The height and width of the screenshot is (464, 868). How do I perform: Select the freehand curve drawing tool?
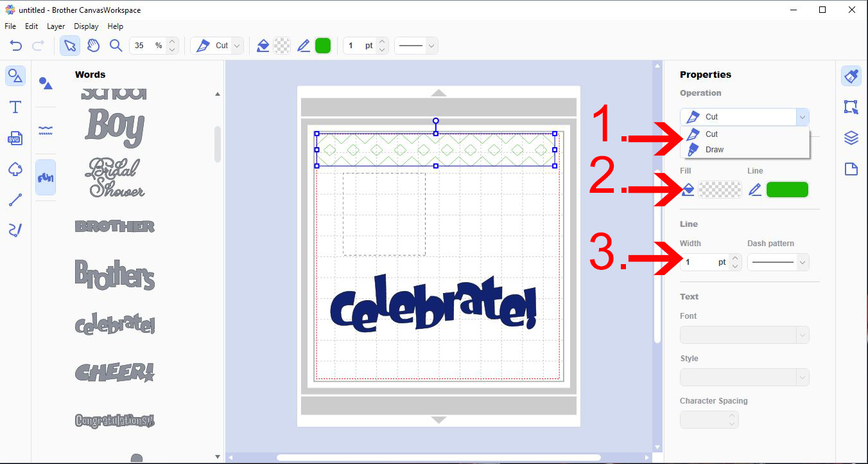[x=15, y=230]
